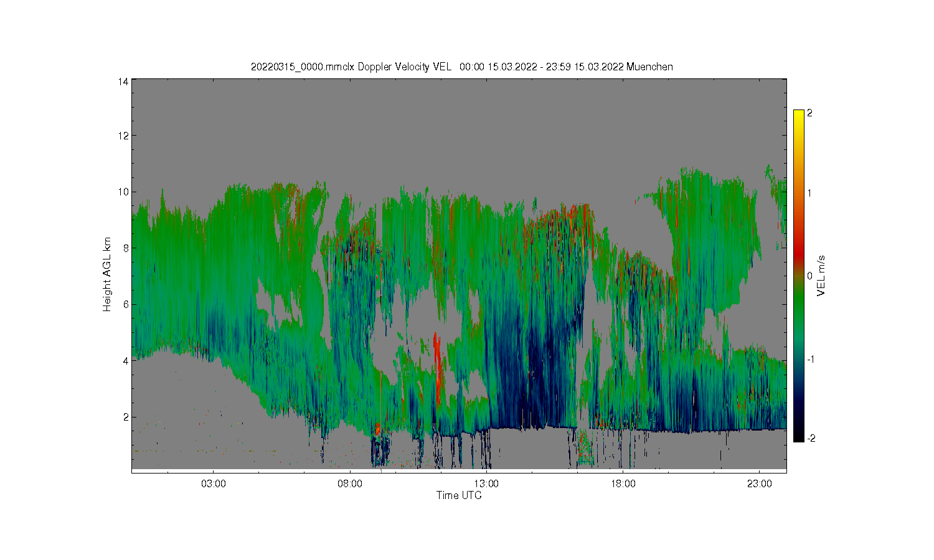
Task: Click the colorbar value -2
Action: point(811,439)
